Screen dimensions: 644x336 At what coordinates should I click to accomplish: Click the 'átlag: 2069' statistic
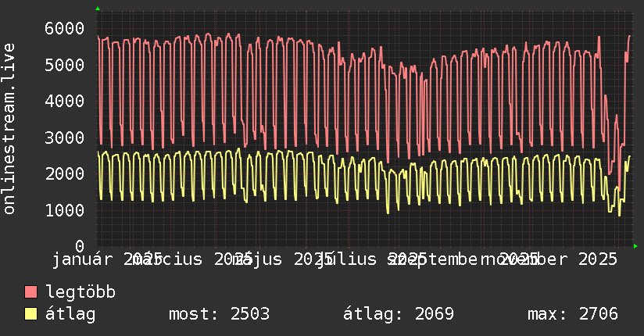pyautogui.click(x=399, y=314)
